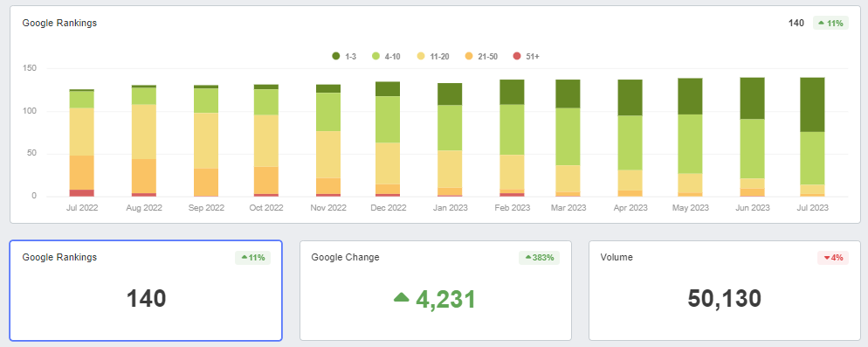
Task: Click the Google Rankings chart title
Action: (59, 24)
